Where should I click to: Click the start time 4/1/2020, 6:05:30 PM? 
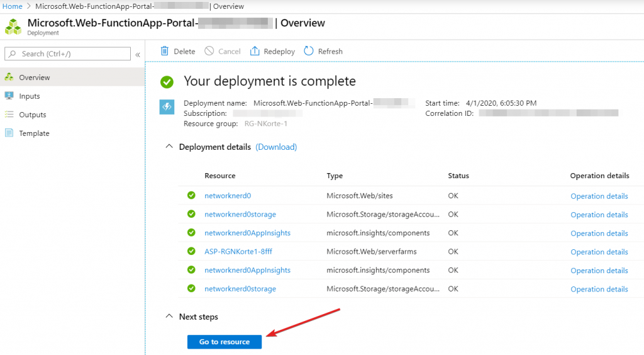coord(501,103)
